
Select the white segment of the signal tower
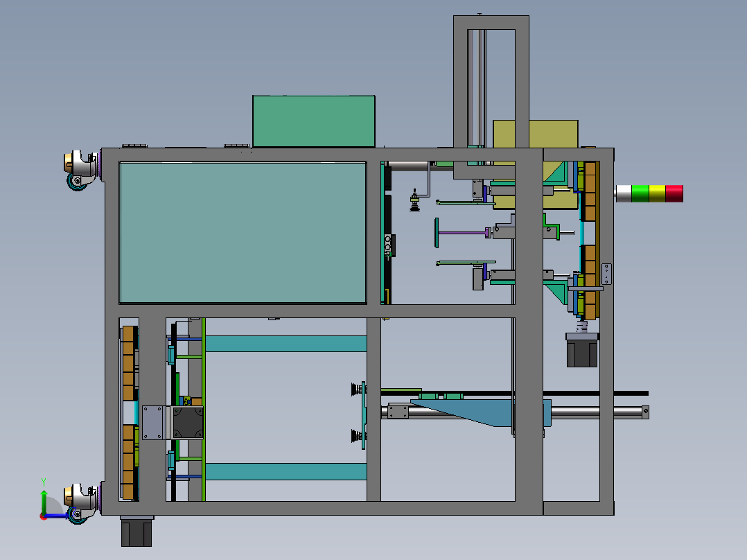pyautogui.click(x=624, y=193)
